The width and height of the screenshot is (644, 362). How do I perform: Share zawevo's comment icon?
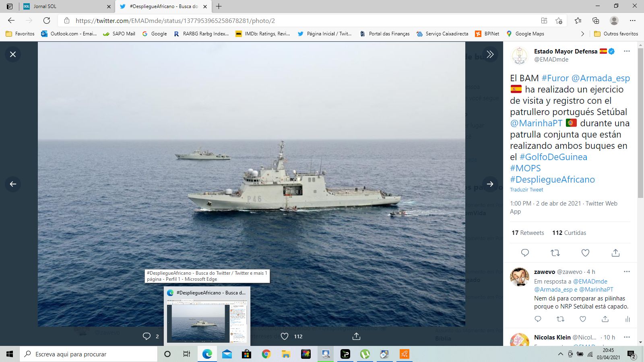605,319
